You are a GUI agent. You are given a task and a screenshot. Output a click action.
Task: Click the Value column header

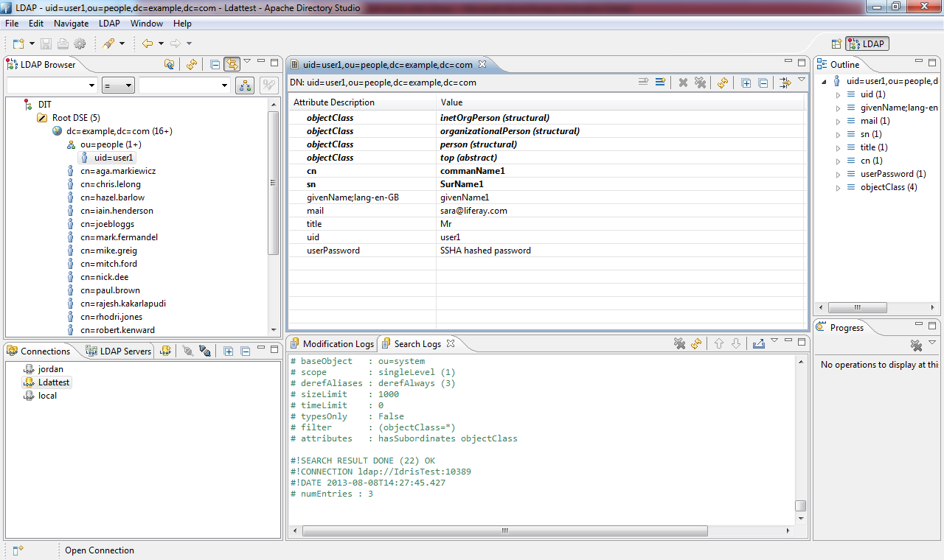pyautogui.click(x=621, y=102)
